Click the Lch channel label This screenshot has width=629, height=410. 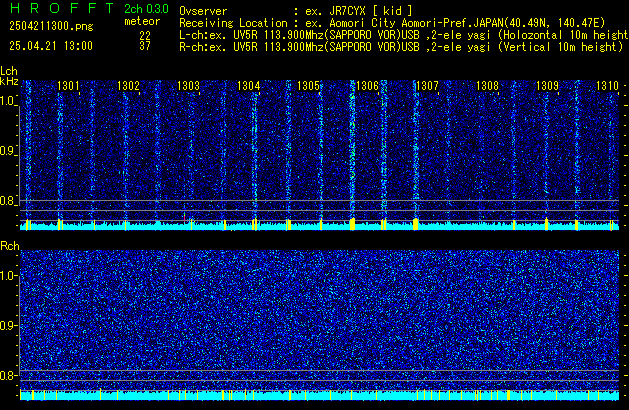click(9, 71)
